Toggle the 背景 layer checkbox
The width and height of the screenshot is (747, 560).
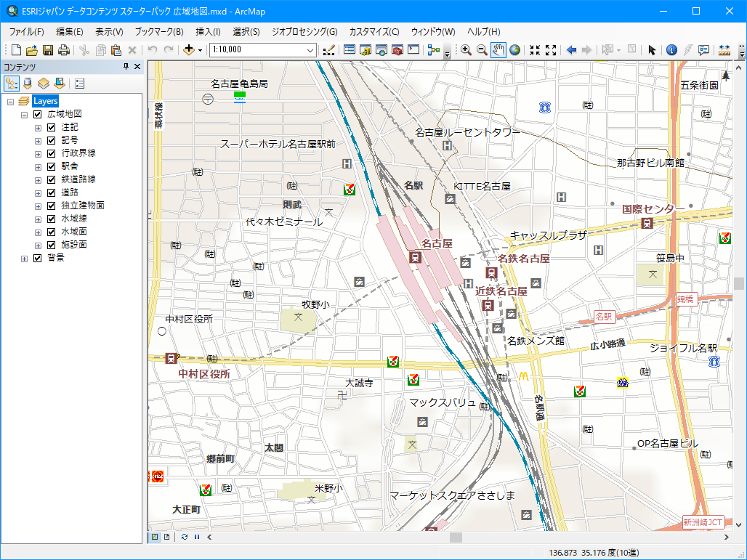[x=38, y=258]
